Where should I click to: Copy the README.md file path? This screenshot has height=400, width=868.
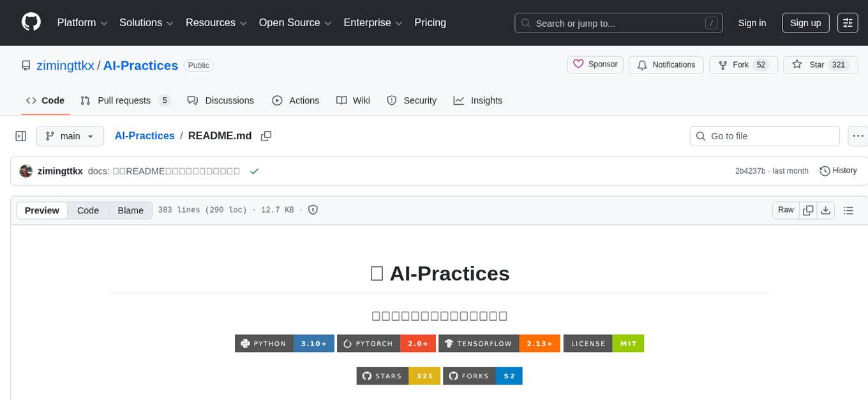coord(266,135)
